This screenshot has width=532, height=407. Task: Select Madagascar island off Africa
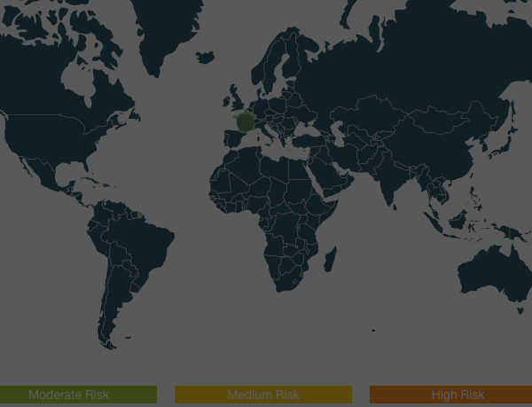point(330,259)
